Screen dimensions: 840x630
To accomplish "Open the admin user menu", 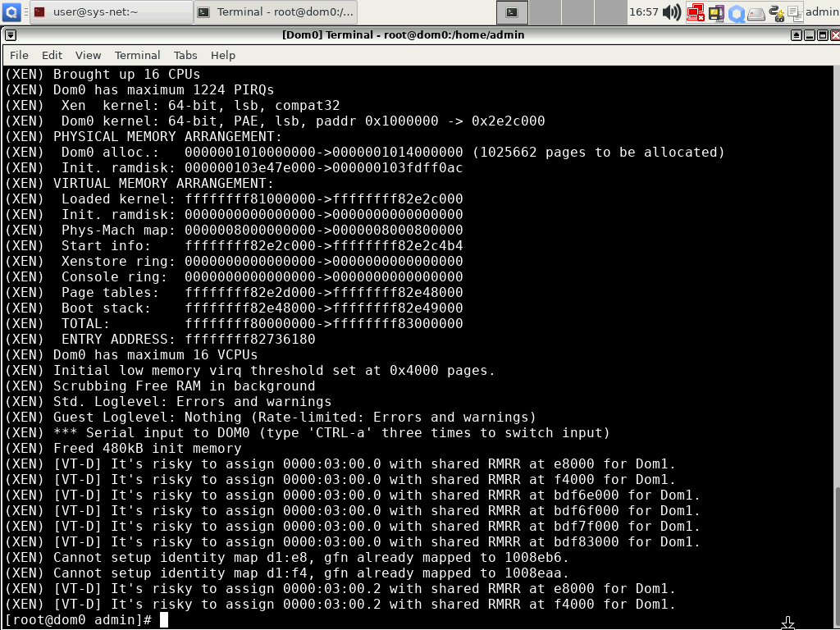I will click(822, 12).
